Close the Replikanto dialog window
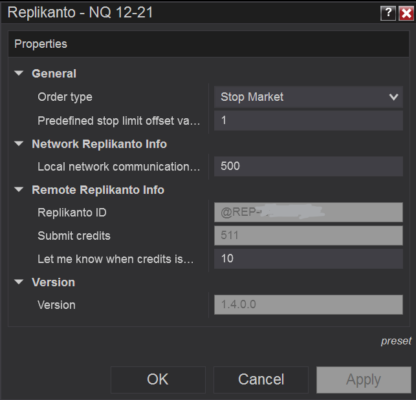 (x=406, y=13)
